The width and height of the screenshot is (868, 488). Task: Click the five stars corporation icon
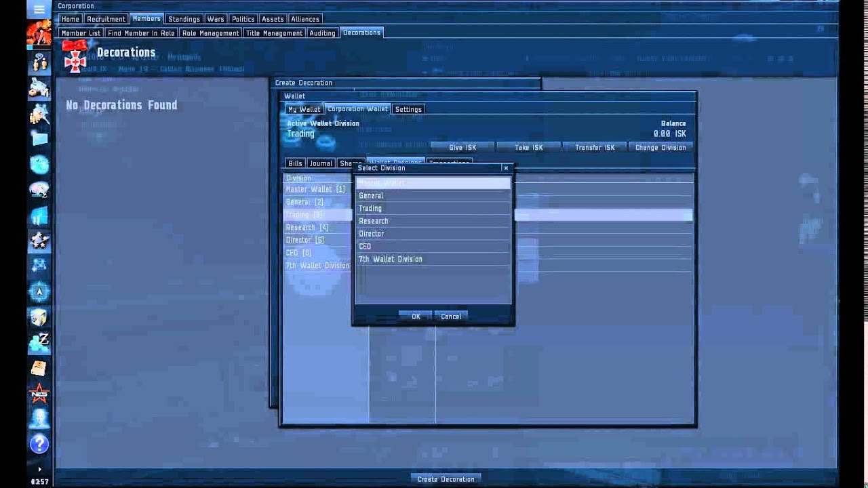pyautogui.click(x=39, y=241)
